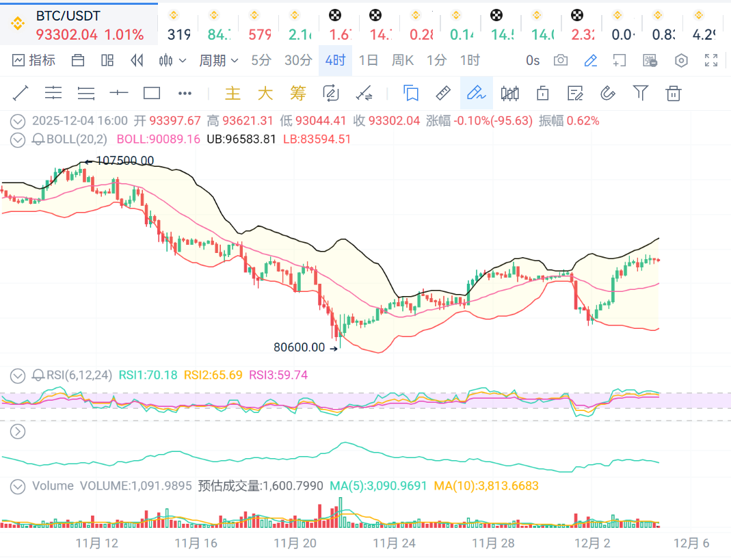Open the candlestick chart type dropdown
The width and height of the screenshot is (731, 560).
[172, 61]
